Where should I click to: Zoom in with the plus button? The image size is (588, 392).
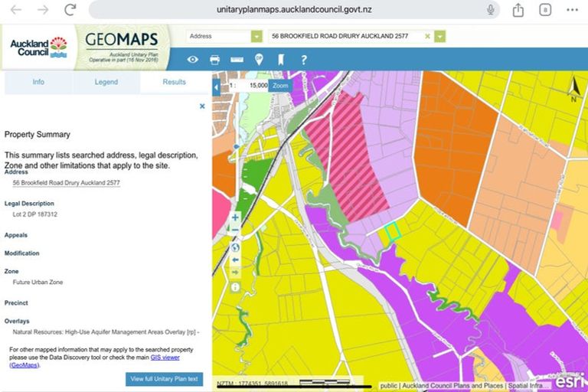(x=235, y=217)
